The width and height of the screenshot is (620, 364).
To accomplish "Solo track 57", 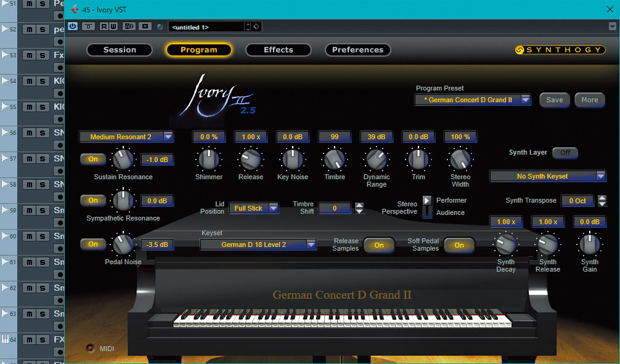I will pos(43,158).
